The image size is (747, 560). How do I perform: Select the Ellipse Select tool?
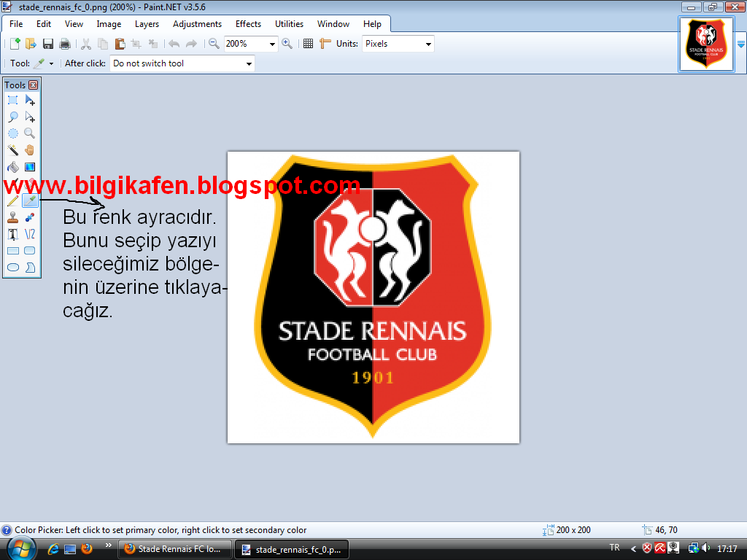click(x=13, y=133)
